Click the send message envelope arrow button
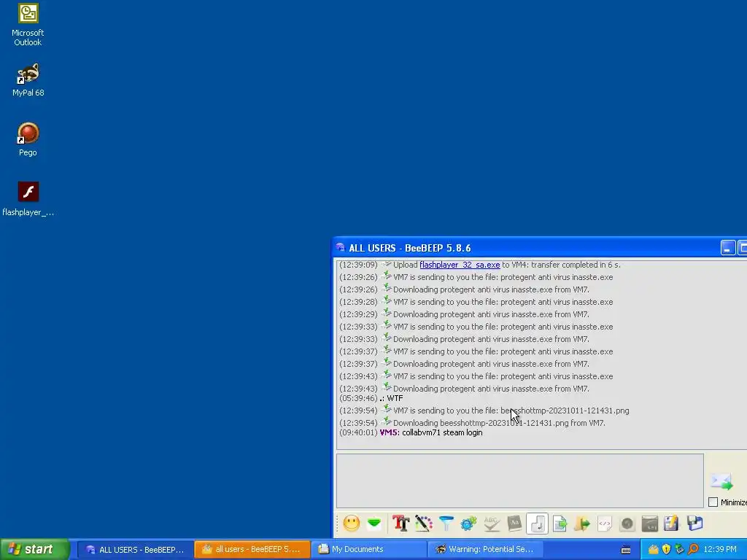Image resolution: width=747 pixels, height=560 pixels. [x=721, y=481]
